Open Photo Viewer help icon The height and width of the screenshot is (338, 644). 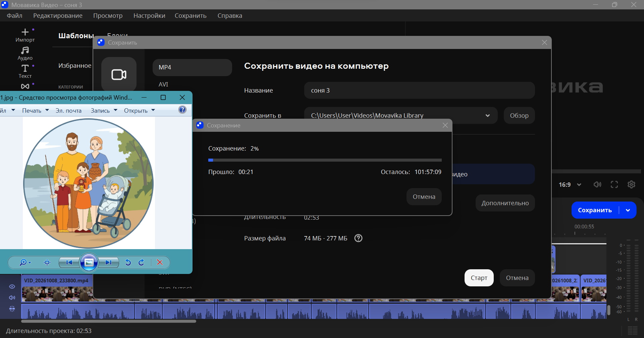coord(182,110)
